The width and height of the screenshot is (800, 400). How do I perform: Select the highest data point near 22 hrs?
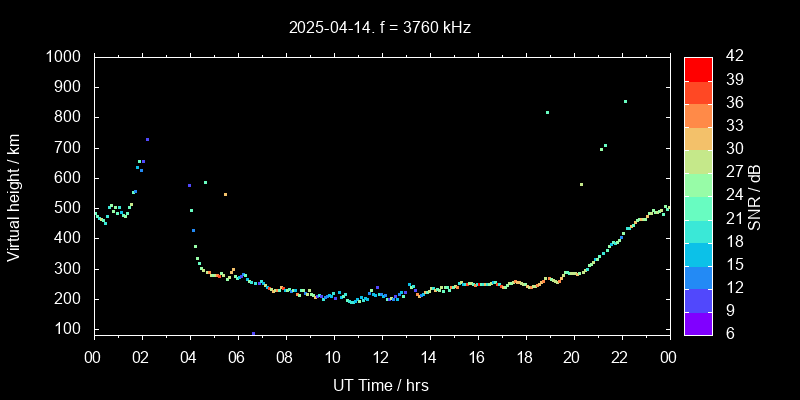click(625, 101)
